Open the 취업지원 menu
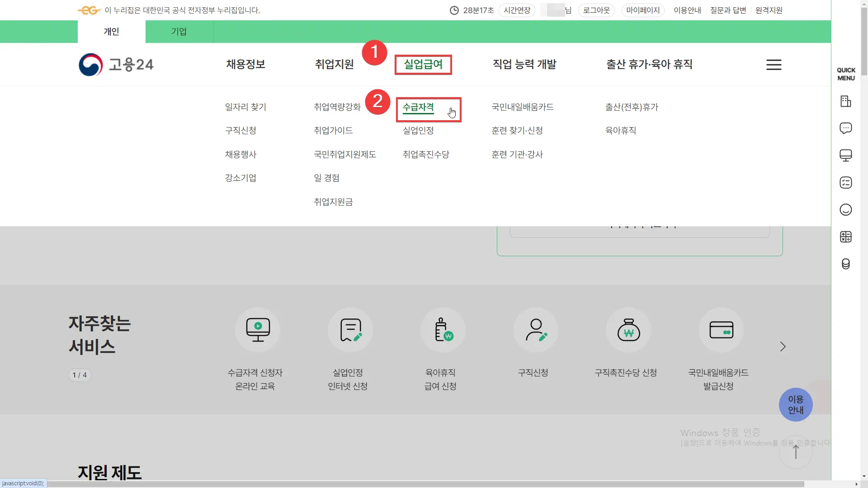 [334, 64]
